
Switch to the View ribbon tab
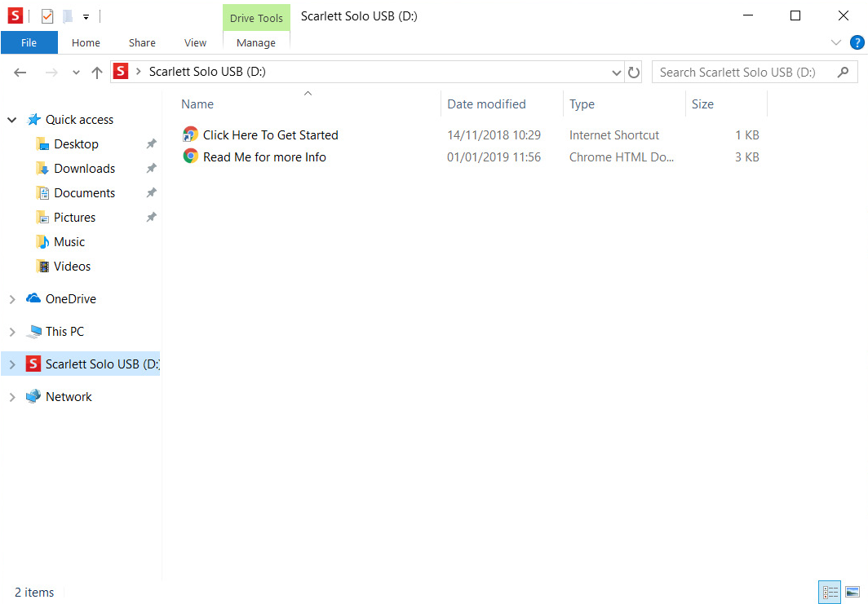click(x=196, y=42)
